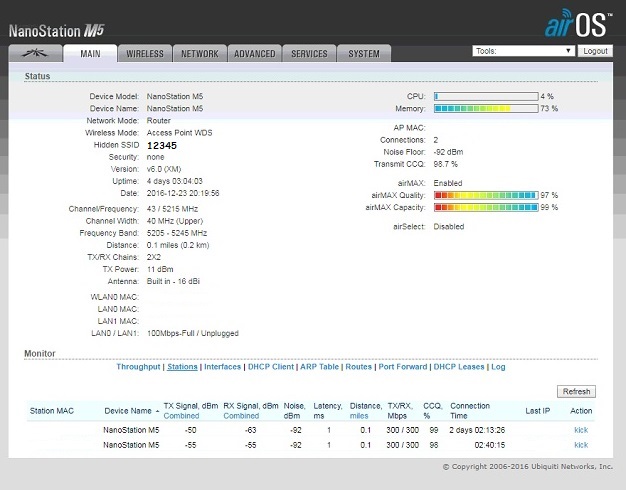Screen dimensions: 626x490
Task: Show the Interfaces monitor view
Action: [223, 367]
